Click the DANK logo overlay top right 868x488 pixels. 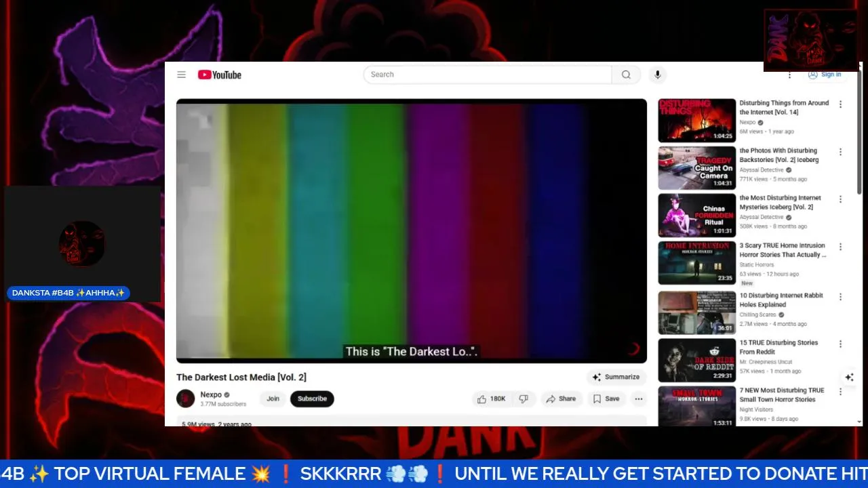(x=811, y=40)
